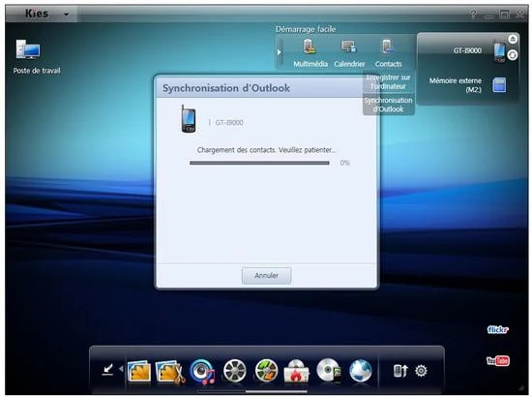This screenshot has width=532, height=398.
Task: Click the Kies title logo
Action: coord(37,14)
